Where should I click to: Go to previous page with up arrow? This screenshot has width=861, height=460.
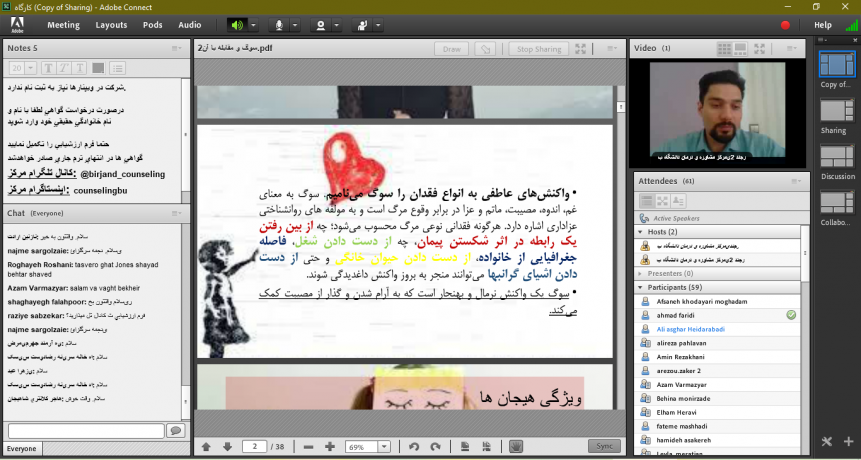[x=206, y=447]
